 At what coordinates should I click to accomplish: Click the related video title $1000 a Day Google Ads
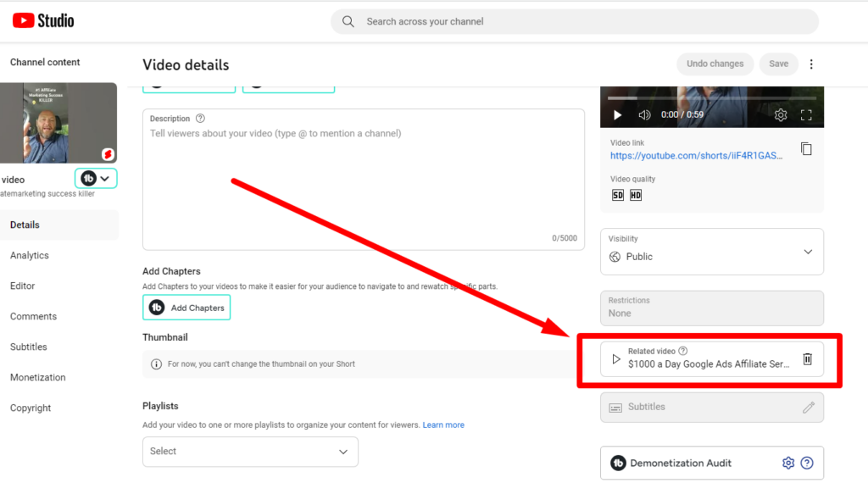(x=709, y=364)
